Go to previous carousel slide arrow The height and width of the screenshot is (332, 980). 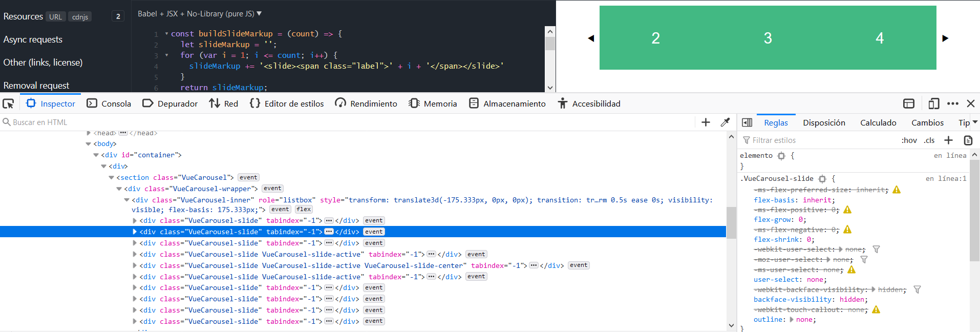[x=591, y=38]
